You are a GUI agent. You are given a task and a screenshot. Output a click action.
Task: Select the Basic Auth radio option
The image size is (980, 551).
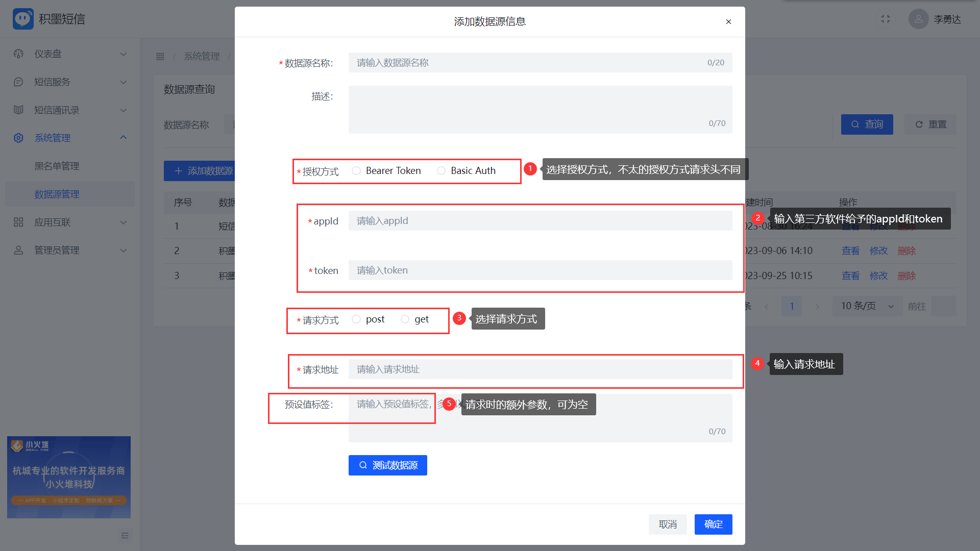point(441,171)
